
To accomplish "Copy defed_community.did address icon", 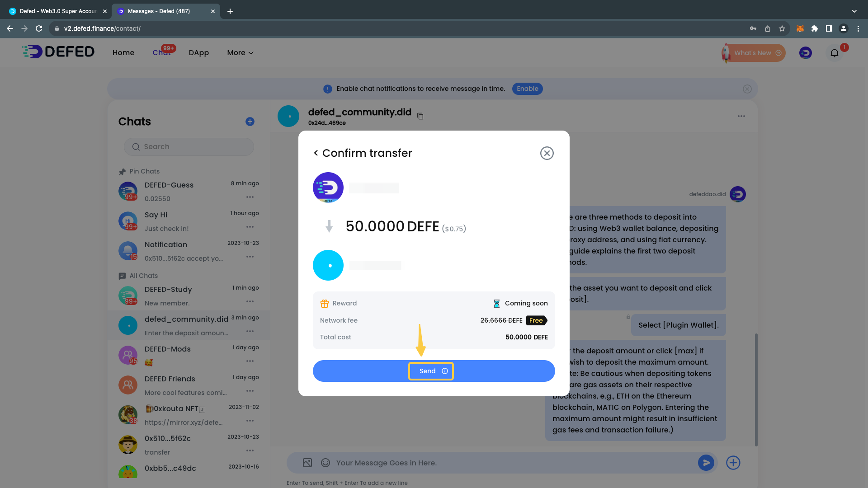I will point(420,116).
